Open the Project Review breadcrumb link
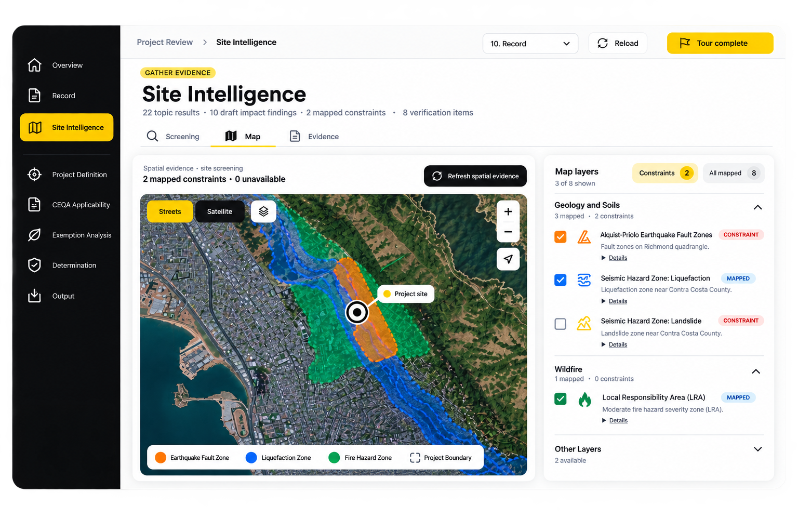The image size is (798, 532). click(x=165, y=42)
